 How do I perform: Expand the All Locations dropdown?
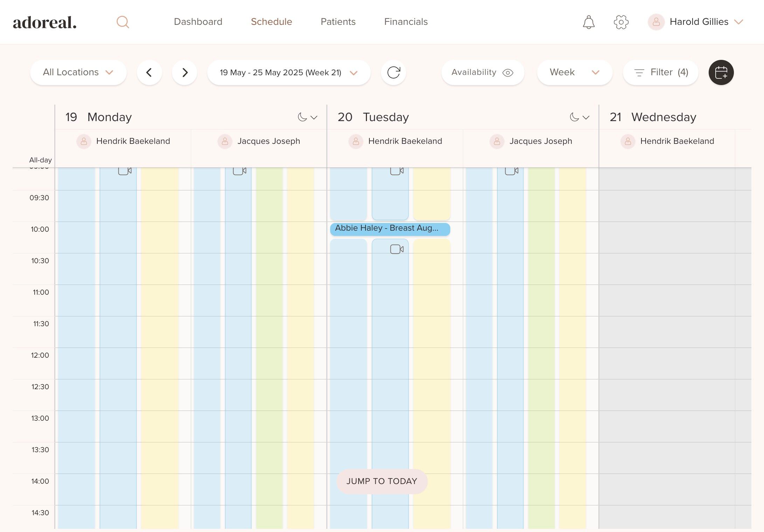point(78,72)
